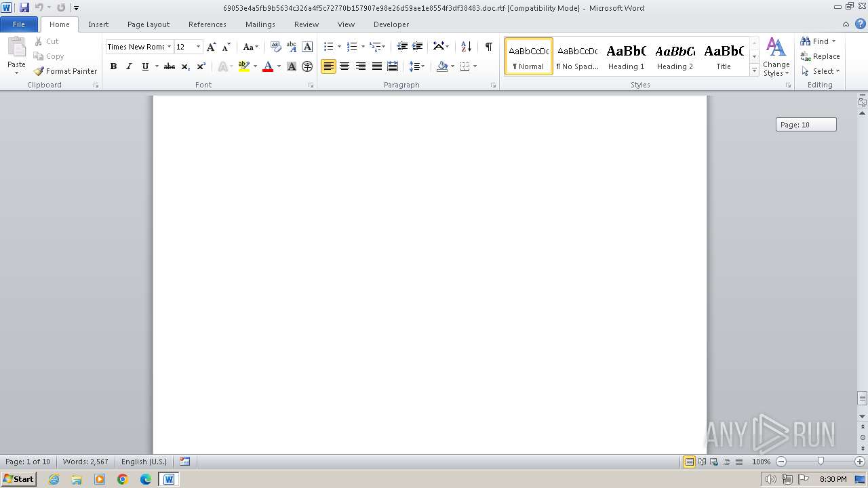The height and width of the screenshot is (488, 868).
Task: Select the Format Painter tool
Action: [65, 71]
